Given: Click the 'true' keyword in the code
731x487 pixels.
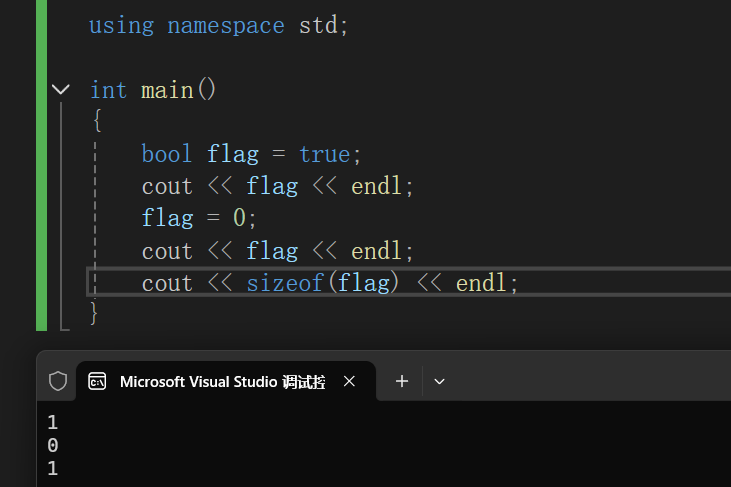Looking at the screenshot, I should point(324,154).
